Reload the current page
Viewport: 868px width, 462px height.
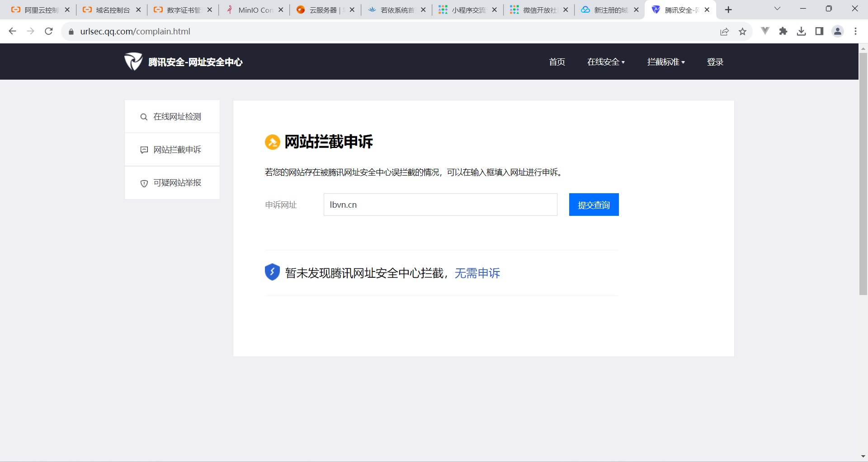tap(49, 31)
